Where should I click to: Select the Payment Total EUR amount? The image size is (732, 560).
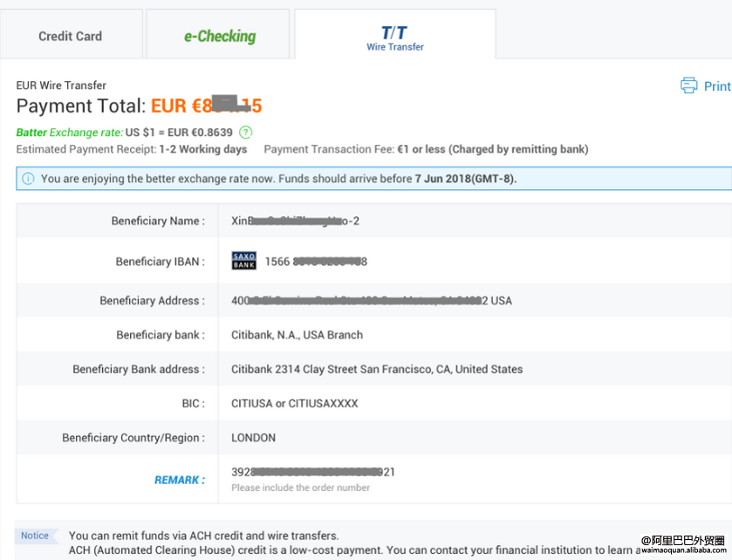(206, 106)
